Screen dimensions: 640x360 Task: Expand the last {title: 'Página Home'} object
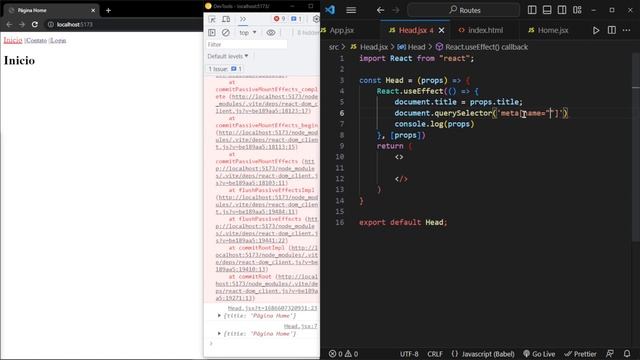(x=219, y=334)
